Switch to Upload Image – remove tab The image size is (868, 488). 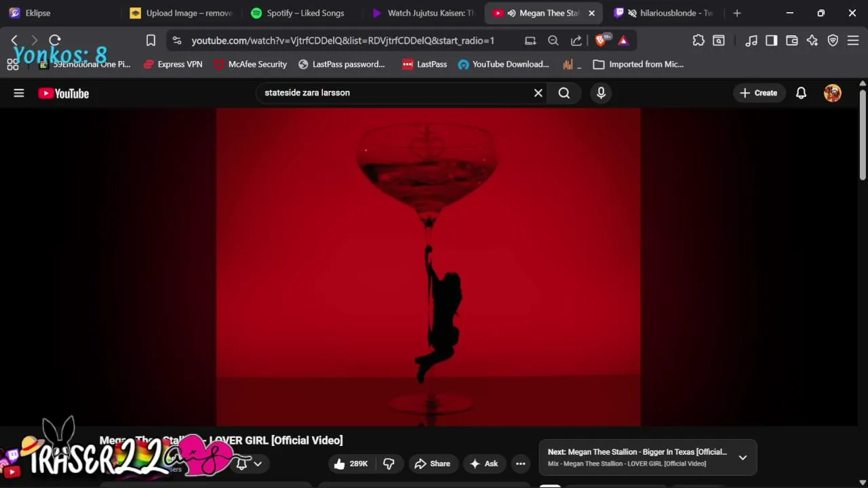tap(182, 13)
